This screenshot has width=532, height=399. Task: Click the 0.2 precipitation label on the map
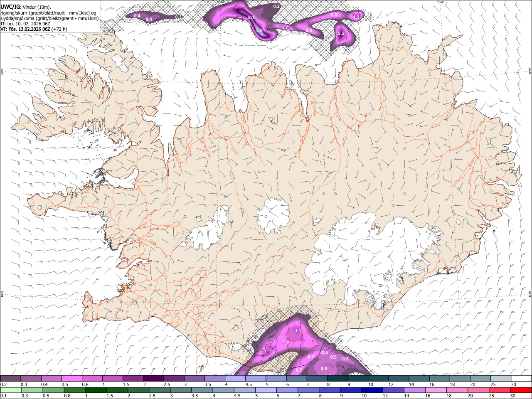click(x=276, y=6)
